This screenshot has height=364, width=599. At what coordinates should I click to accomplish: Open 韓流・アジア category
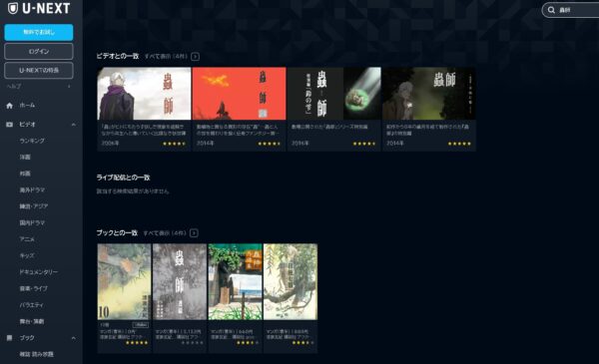(x=34, y=206)
